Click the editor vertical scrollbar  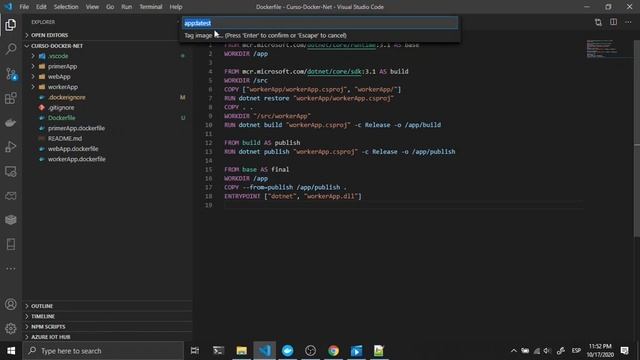[636, 138]
